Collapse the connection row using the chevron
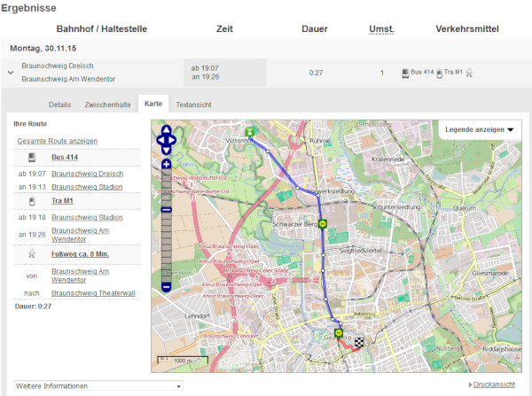 tap(11, 73)
